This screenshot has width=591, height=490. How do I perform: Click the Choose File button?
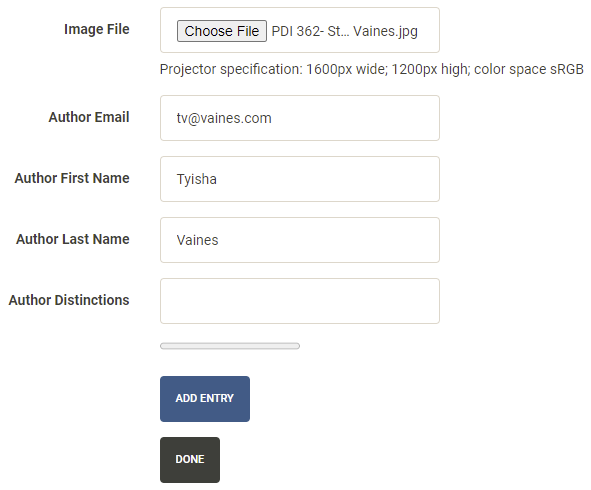click(222, 31)
